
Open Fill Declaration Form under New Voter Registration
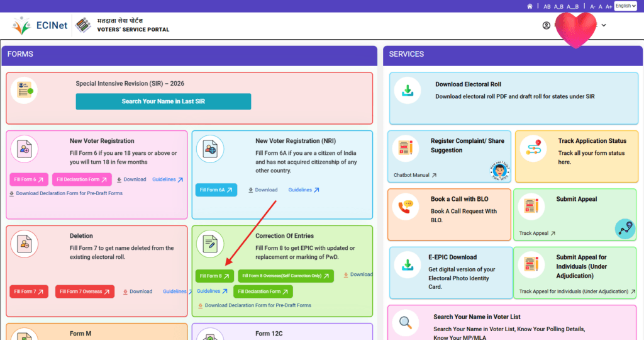[82, 179]
